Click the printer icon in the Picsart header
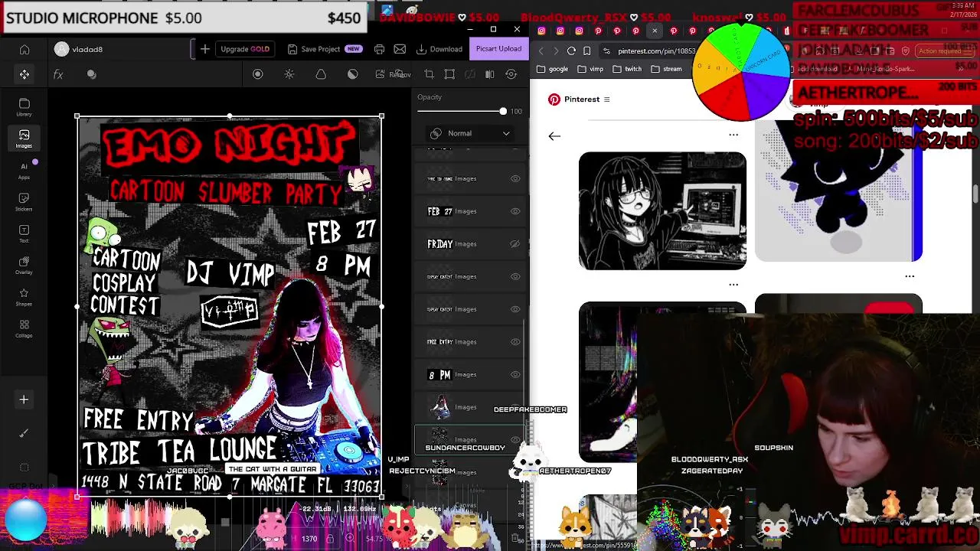980x551 pixels. [379, 49]
